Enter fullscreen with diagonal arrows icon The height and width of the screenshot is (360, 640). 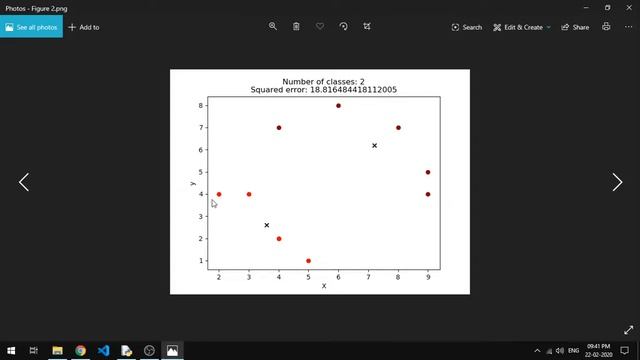point(629,330)
